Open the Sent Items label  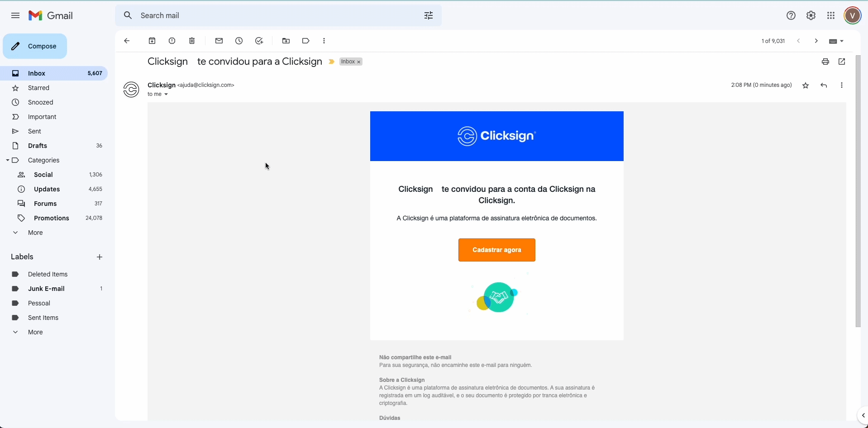click(x=54, y=318)
